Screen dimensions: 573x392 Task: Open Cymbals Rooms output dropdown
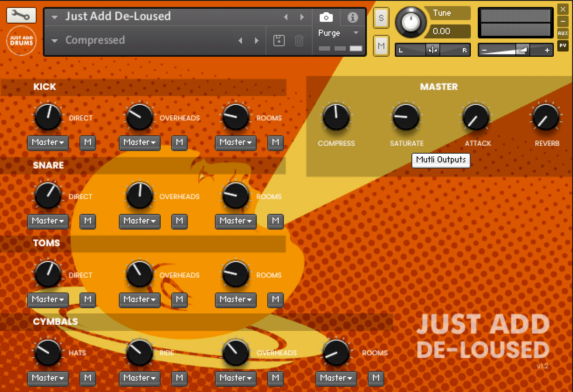coord(336,378)
